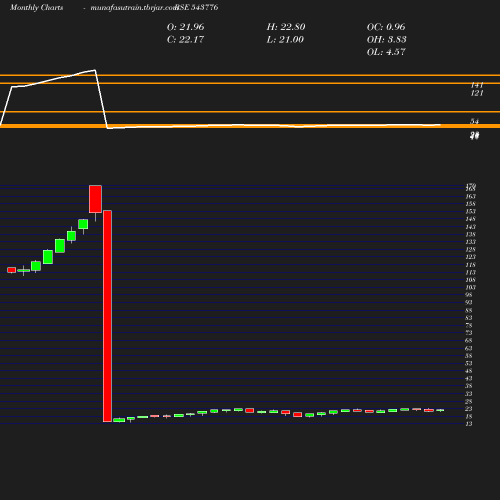Click the red candlestick at the price peak
The height and width of the screenshot is (500, 500).
pos(95,199)
